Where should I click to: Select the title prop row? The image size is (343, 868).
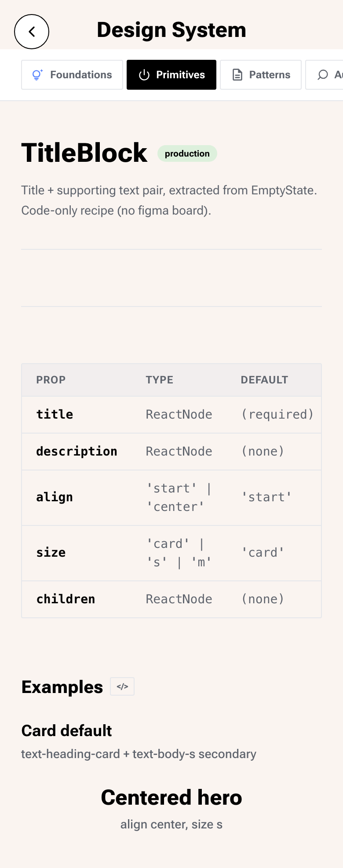click(171, 415)
